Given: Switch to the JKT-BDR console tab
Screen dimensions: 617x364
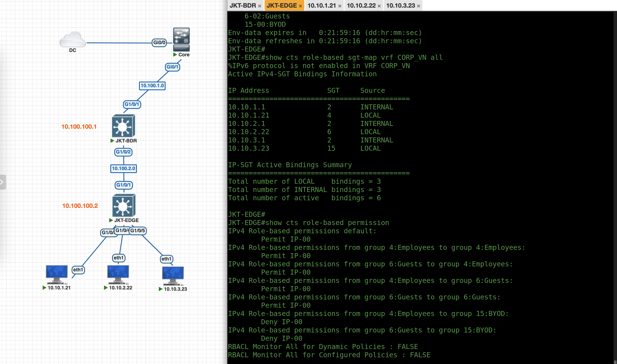Looking at the screenshot, I should tap(243, 5).
